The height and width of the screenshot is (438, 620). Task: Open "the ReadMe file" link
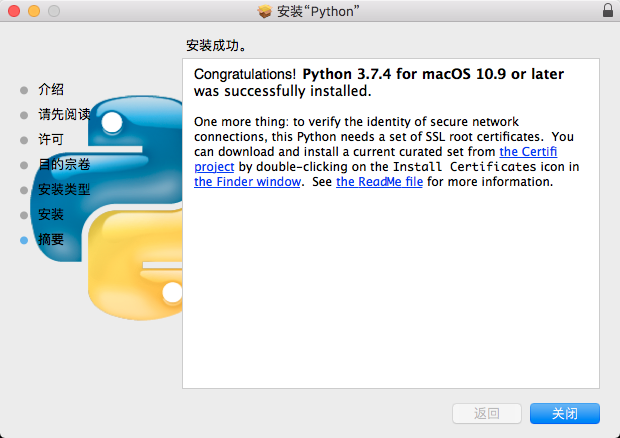tap(380, 182)
